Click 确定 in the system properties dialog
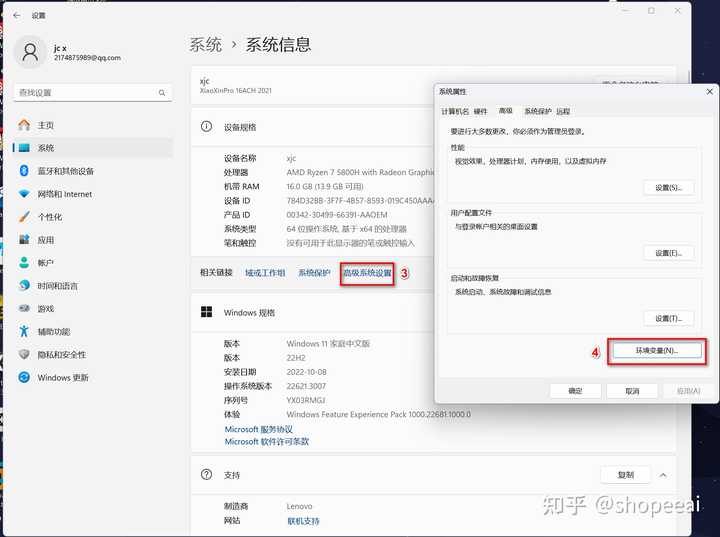This screenshot has width=720, height=537. point(575,391)
